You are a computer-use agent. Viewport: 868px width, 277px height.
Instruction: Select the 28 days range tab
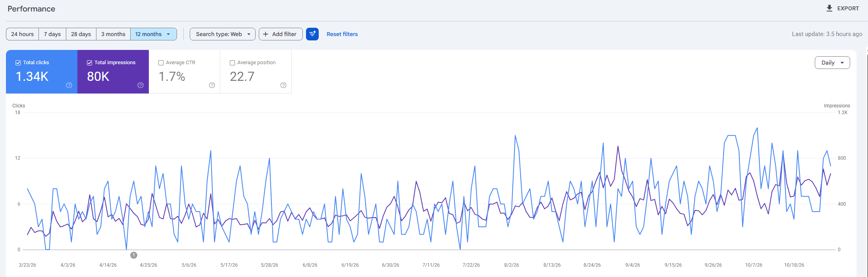(x=81, y=34)
